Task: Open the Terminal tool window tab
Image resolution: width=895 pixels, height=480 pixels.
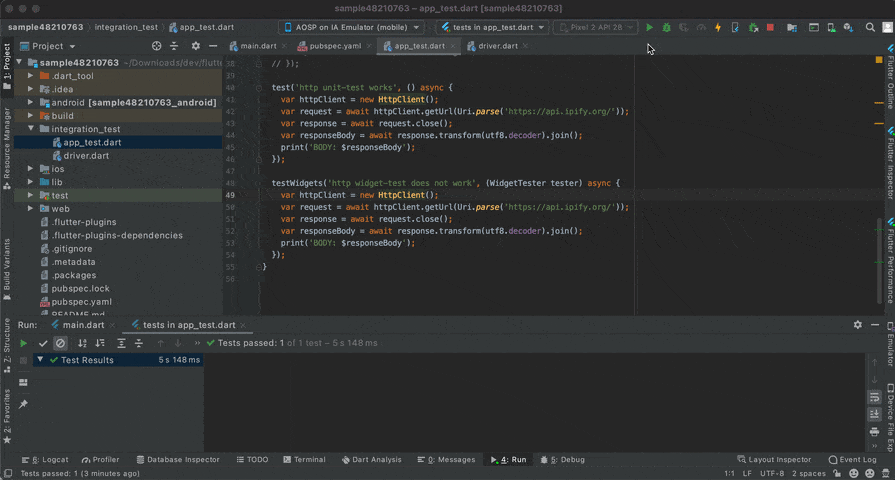Action: tap(304, 460)
